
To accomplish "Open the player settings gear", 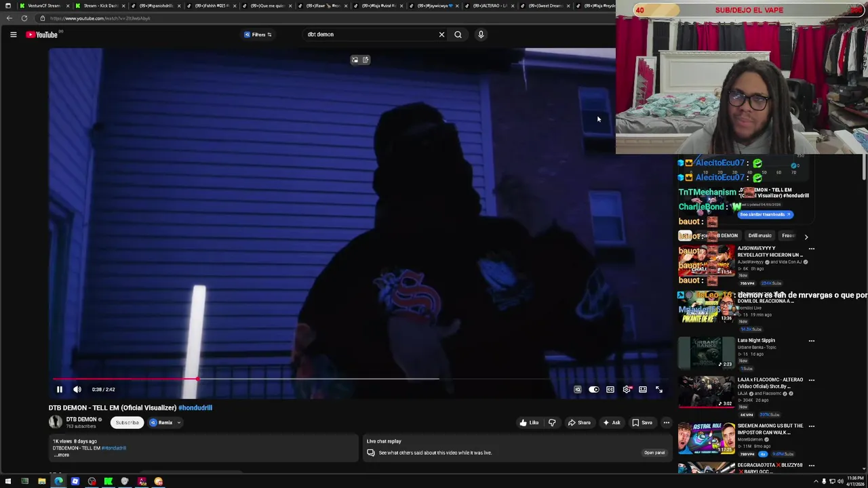I will click(x=627, y=390).
